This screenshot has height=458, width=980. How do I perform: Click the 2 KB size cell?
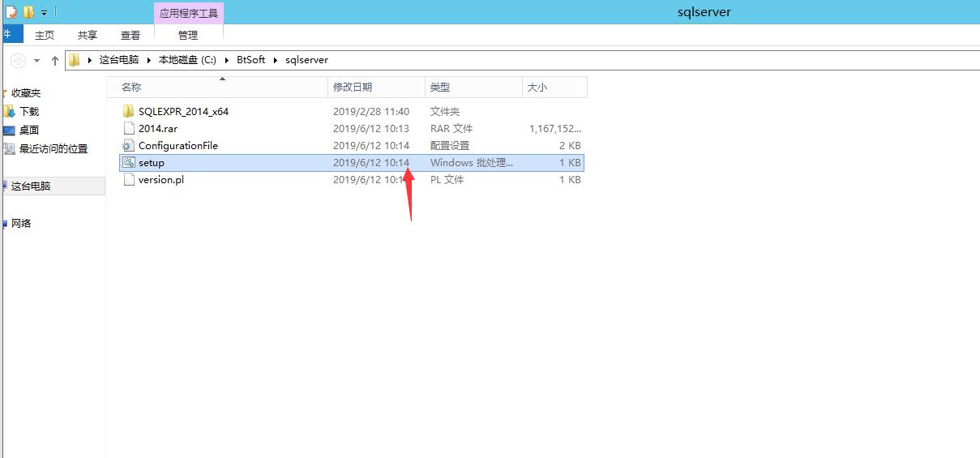pos(571,145)
